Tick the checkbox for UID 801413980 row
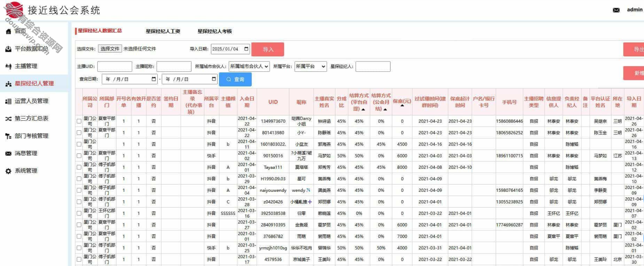Viewport: 644px width, 266px height. click(79, 133)
